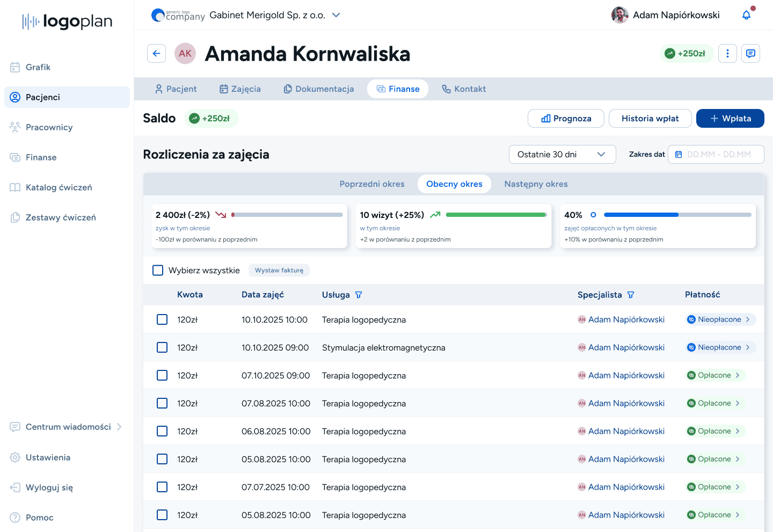Tick checkbox for Stymulacja elektromagnetyczna row
Image resolution: width=773 pixels, height=532 pixels.
[x=162, y=347]
